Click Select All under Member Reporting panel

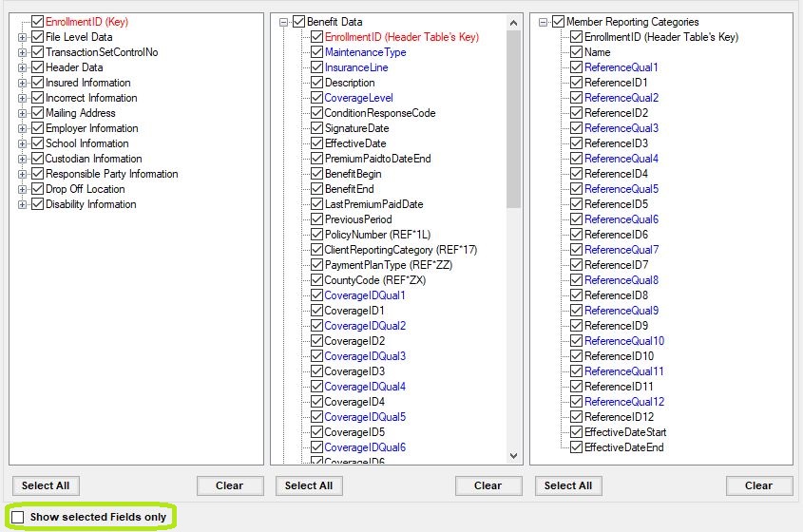(x=568, y=485)
